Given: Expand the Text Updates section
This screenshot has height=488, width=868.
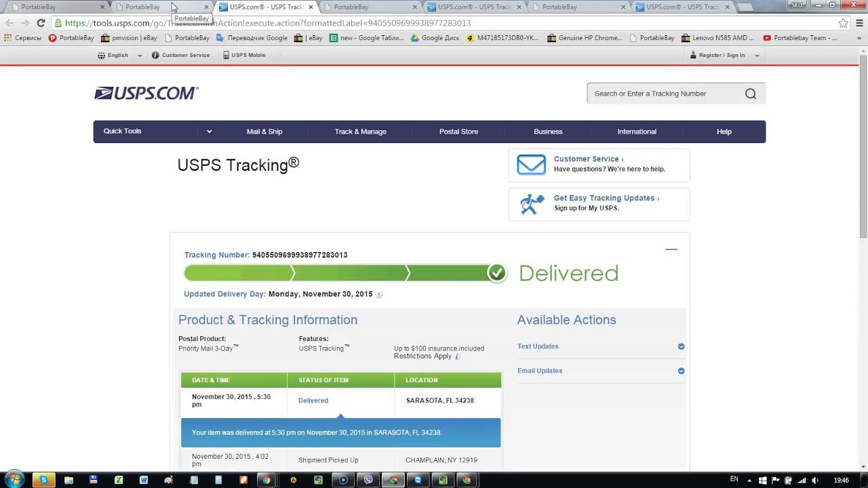Looking at the screenshot, I should [682, 347].
